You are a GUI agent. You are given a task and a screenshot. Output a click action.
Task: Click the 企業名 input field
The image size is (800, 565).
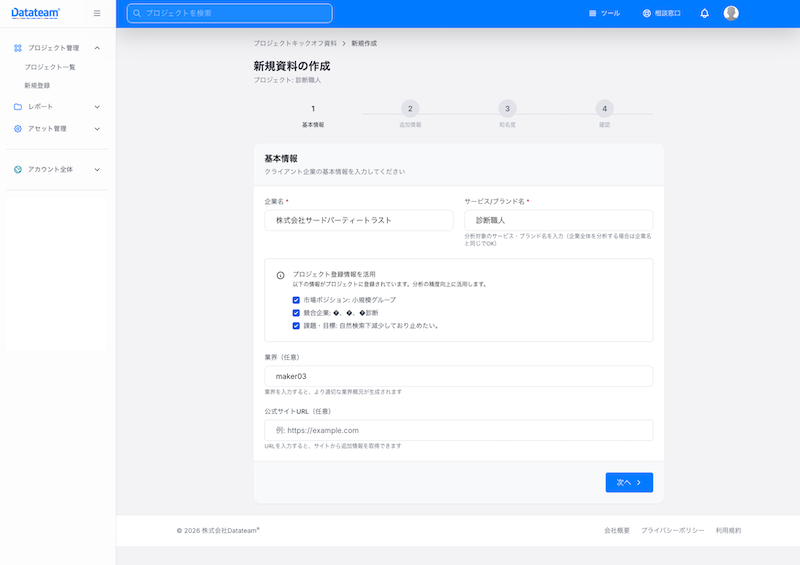coord(359,220)
